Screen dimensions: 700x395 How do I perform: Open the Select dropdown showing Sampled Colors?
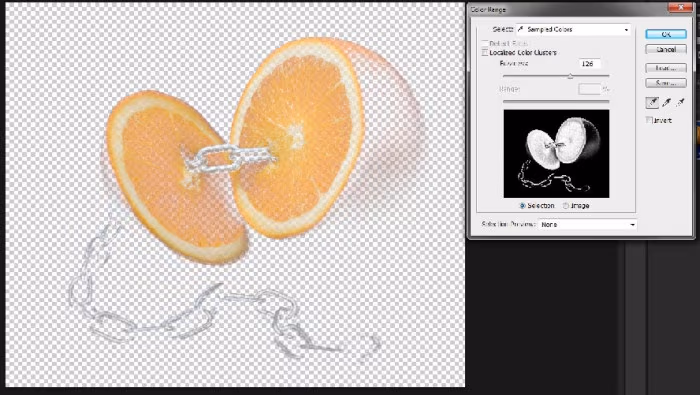[x=574, y=29]
